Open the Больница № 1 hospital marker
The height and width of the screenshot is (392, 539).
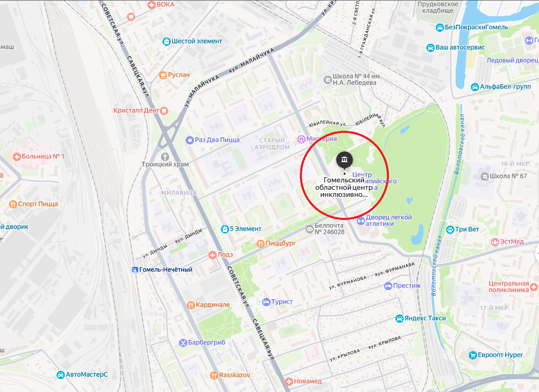17,157
